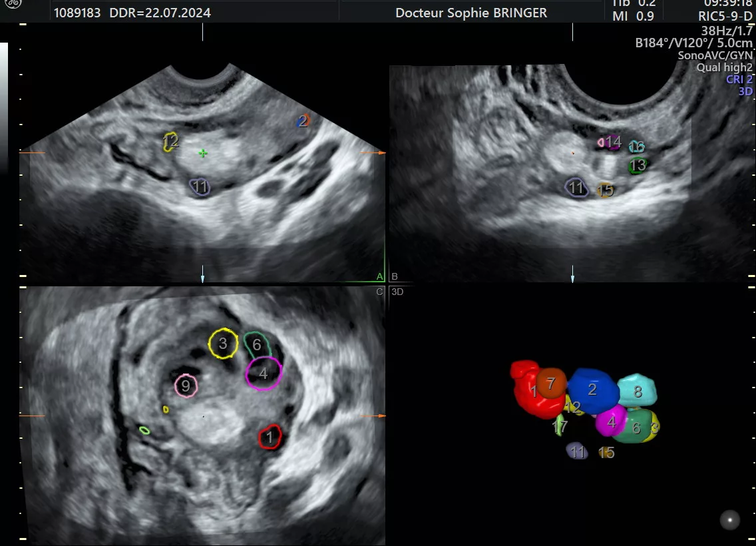
Task: Click the CRI 2 setting label
Action: [739, 79]
